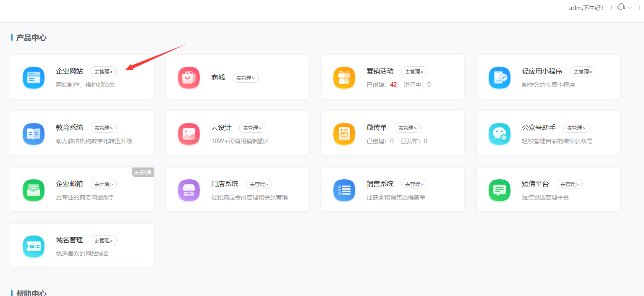Click 去开通 for 企业邮箱

coord(103,184)
